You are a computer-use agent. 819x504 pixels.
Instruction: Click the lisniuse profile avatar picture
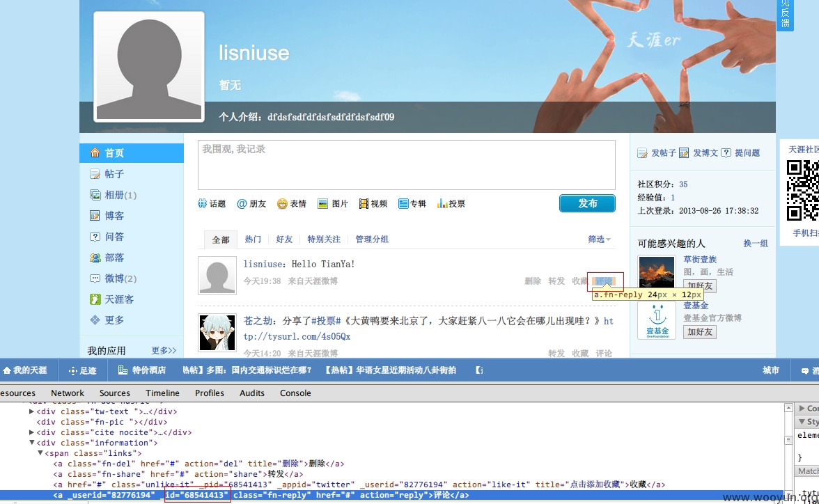[x=149, y=67]
